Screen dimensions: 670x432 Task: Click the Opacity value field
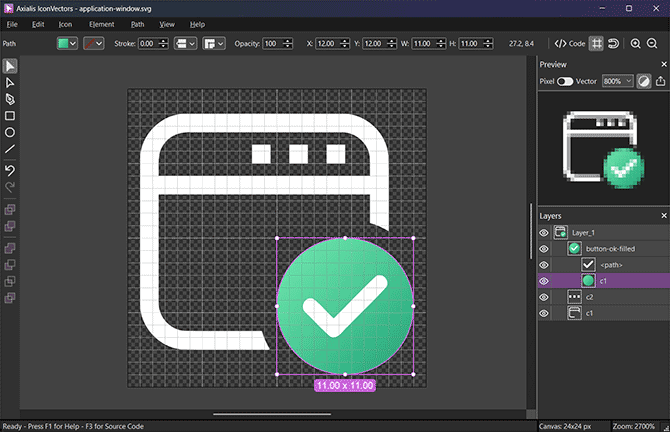click(x=273, y=44)
